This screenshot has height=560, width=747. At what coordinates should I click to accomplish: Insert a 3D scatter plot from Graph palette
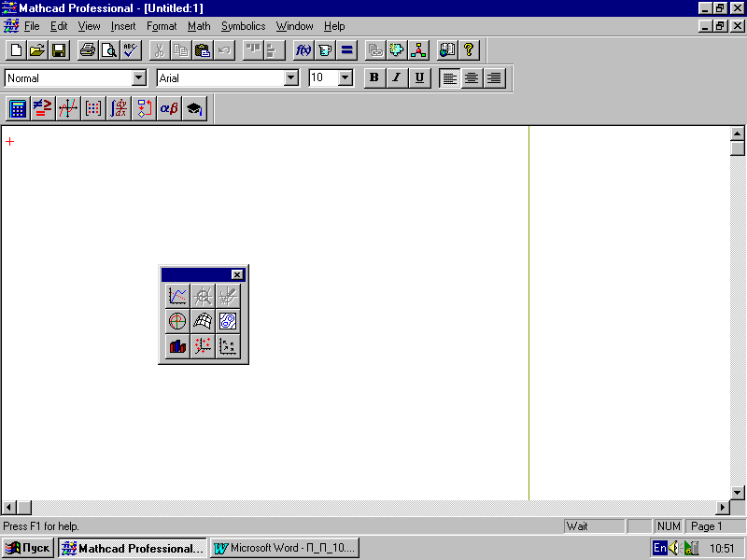[203, 346]
